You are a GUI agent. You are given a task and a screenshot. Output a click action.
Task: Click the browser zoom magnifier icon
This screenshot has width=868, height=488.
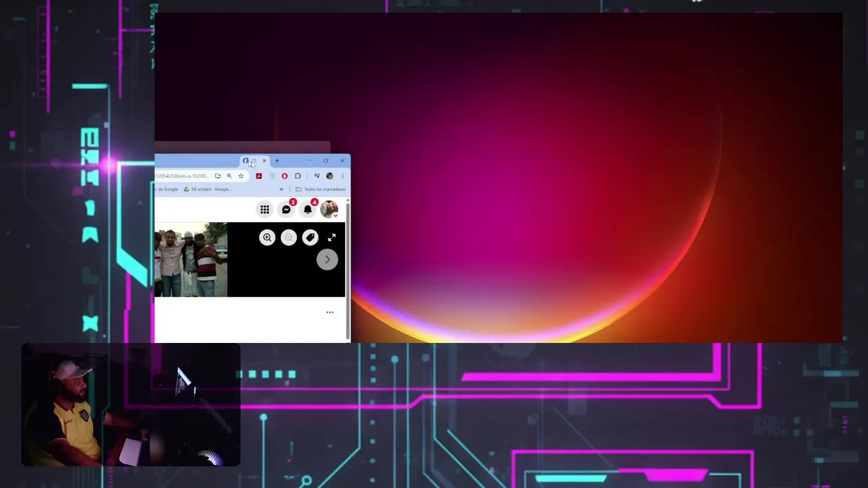tap(229, 176)
